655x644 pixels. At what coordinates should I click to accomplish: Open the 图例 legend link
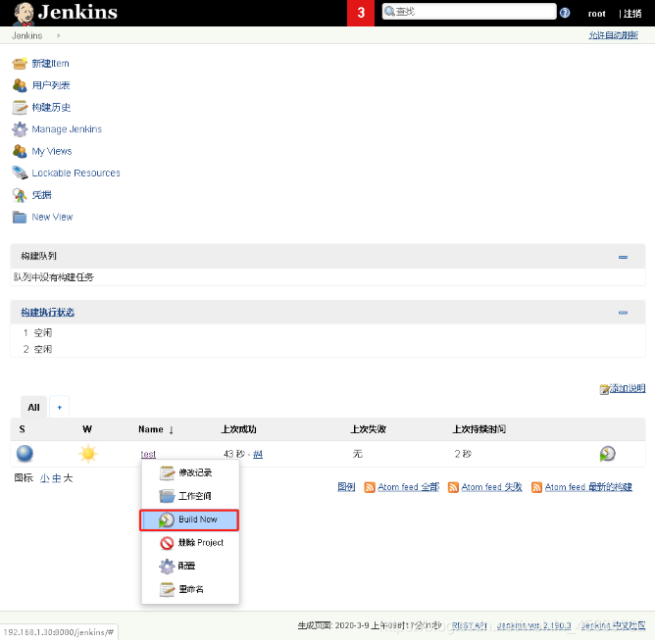346,487
